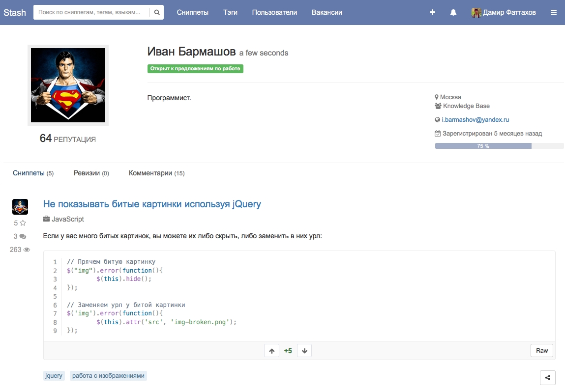
Task: Select the Сниппеты profile tab
Action: point(33,173)
